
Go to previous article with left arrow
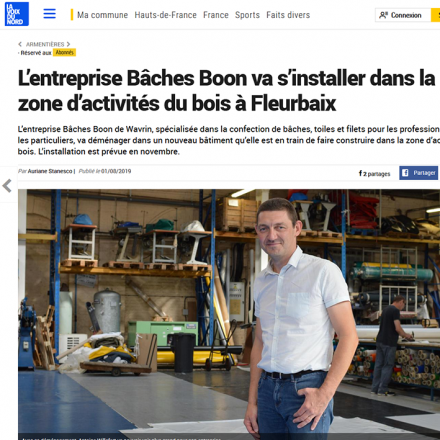click(7, 186)
